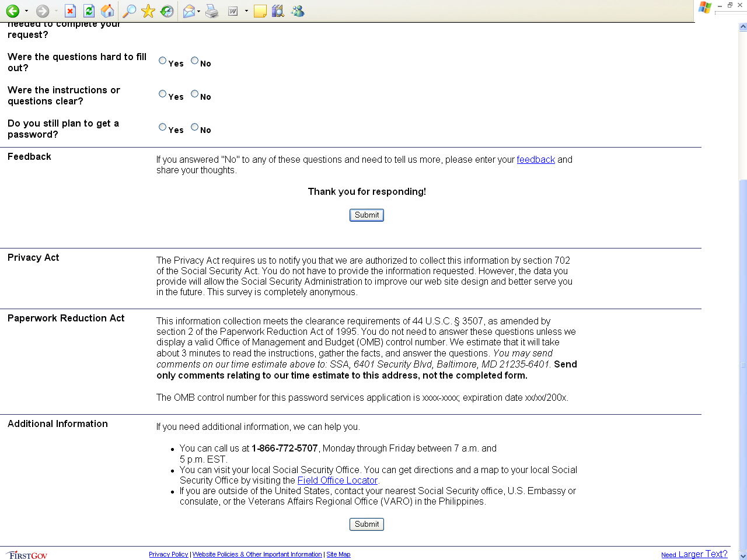Refresh the page with the green arrows icon
The height and width of the screenshot is (560, 747).
click(89, 11)
